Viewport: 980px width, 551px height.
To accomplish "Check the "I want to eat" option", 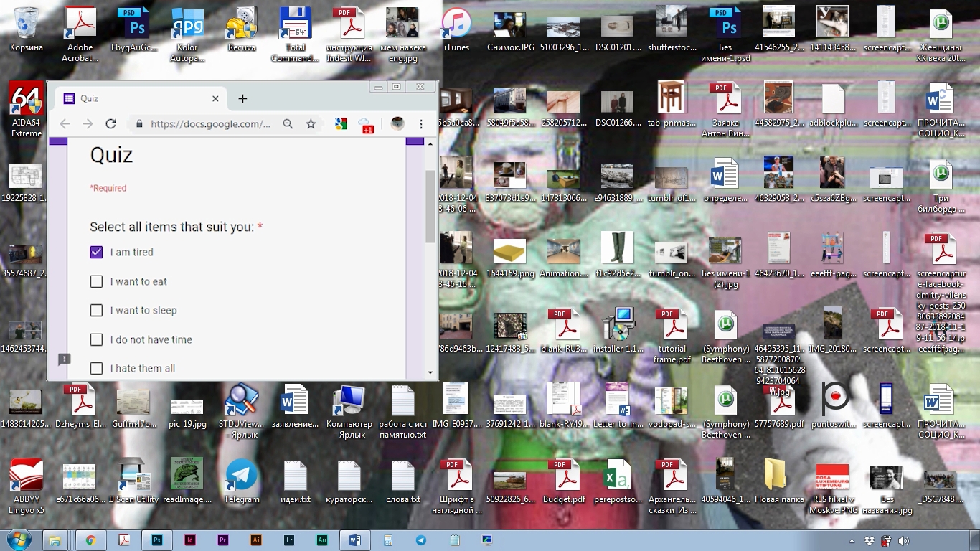I will 96,282.
